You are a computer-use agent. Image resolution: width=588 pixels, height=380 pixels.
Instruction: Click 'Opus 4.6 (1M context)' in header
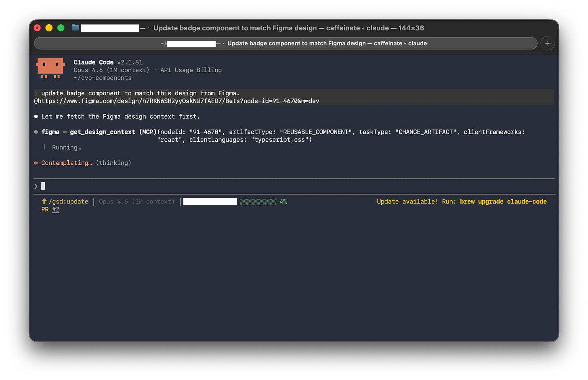[x=111, y=70]
